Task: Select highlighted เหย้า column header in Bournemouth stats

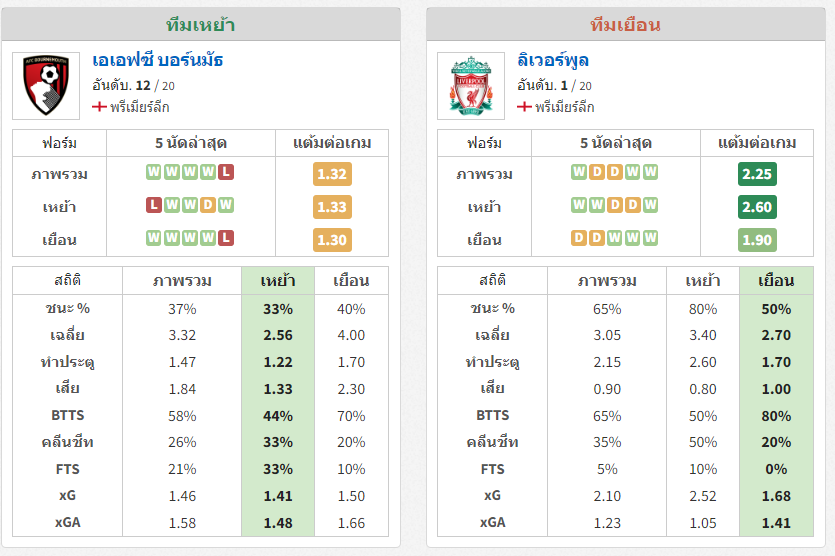Action: point(278,281)
